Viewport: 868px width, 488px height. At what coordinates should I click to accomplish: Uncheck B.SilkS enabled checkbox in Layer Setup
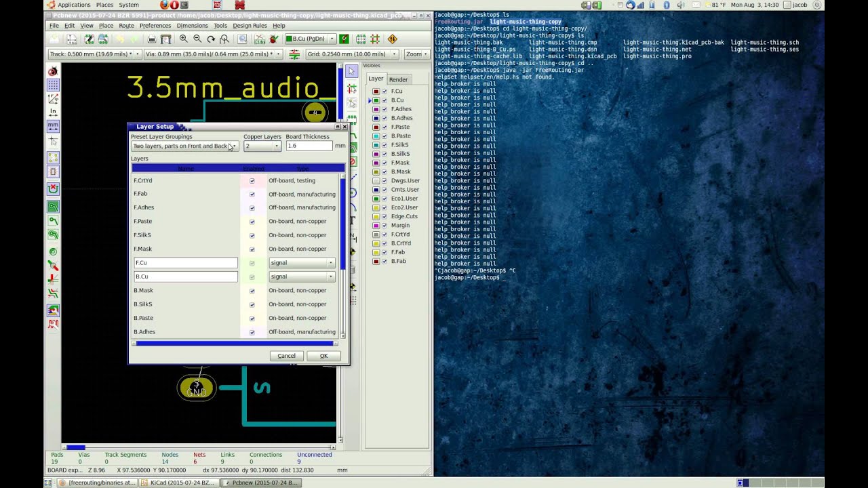coord(252,304)
